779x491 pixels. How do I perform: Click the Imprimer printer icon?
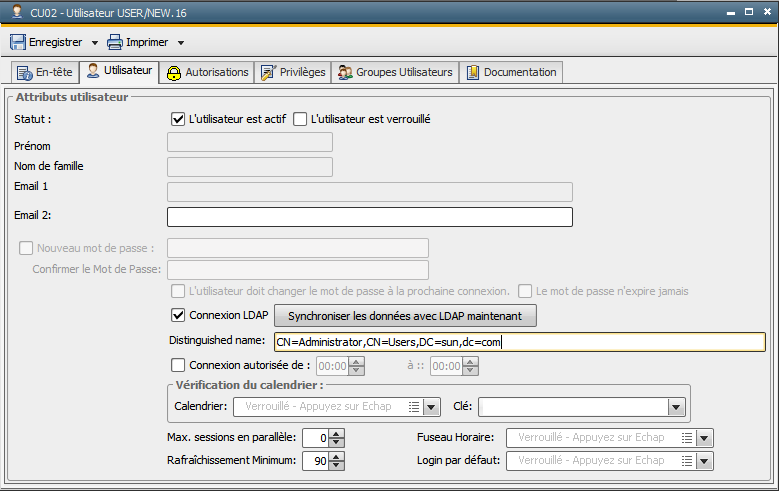115,43
